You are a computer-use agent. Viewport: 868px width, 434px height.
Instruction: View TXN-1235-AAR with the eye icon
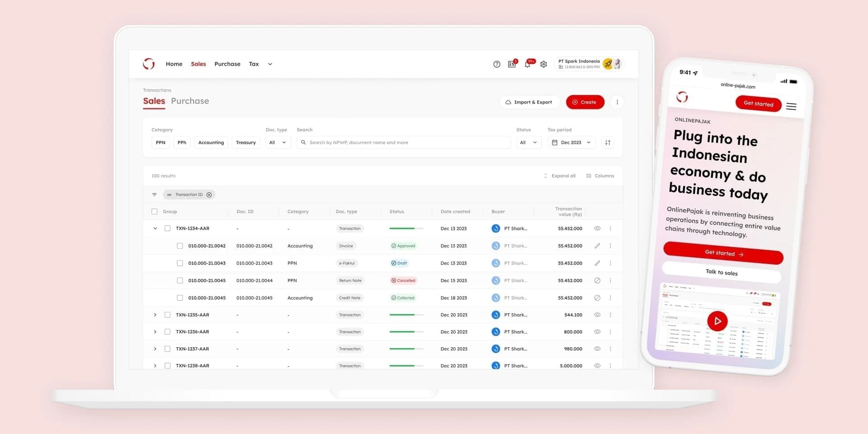(x=597, y=315)
